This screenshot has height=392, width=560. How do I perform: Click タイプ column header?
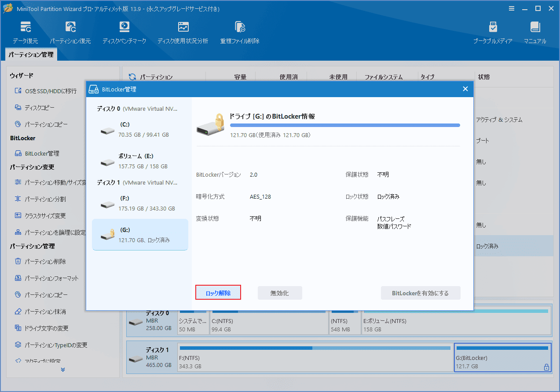427,77
